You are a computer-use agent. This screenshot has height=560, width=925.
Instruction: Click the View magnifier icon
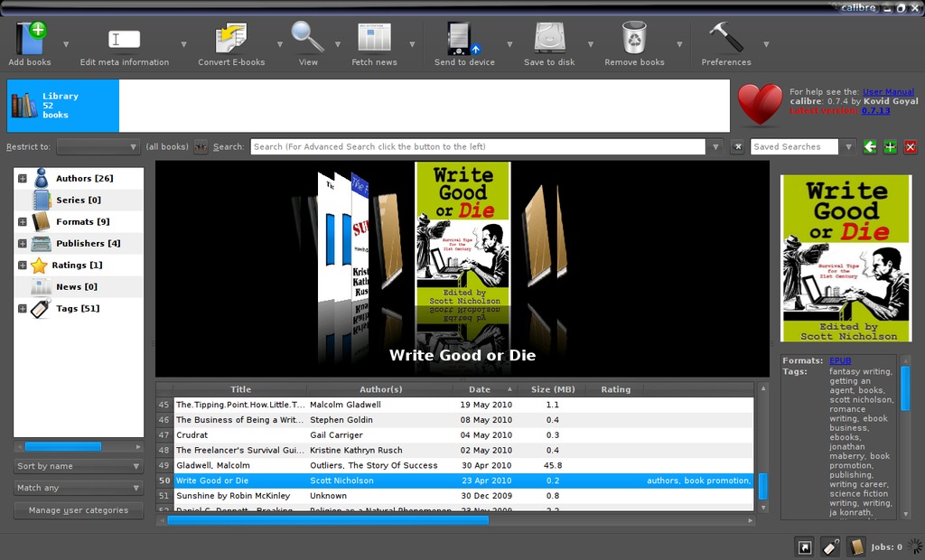point(308,39)
